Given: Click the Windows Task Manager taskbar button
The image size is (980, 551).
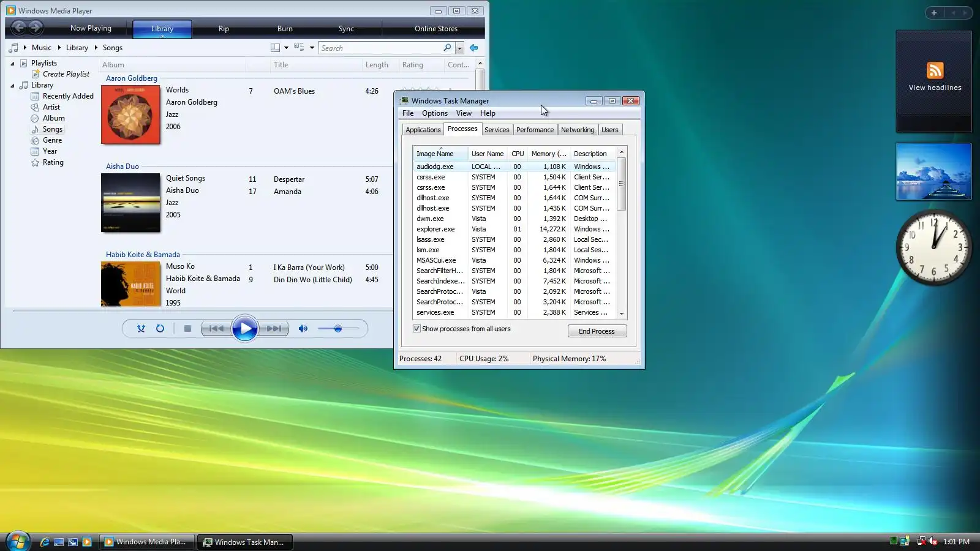Looking at the screenshot, I should 245,542.
